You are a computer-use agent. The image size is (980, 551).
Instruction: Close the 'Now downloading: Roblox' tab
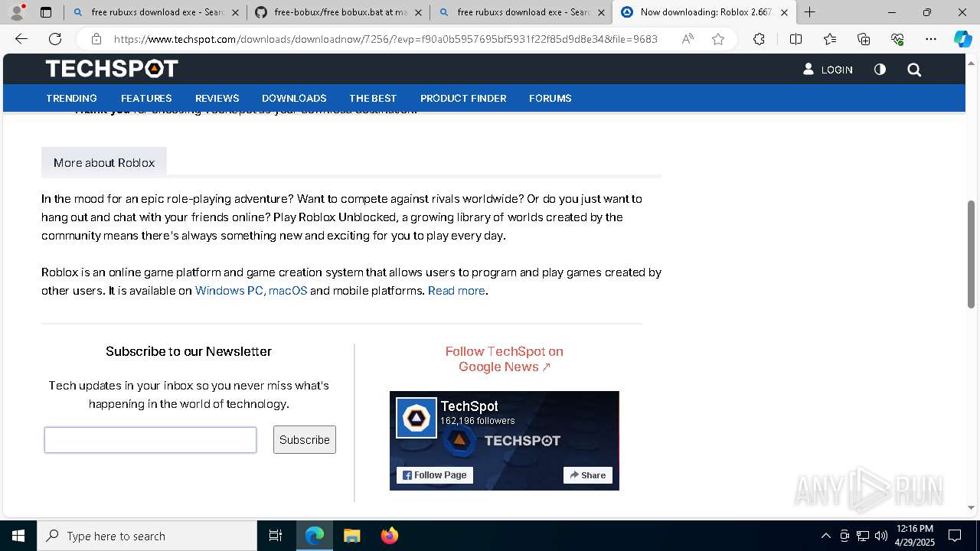tap(784, 12)
